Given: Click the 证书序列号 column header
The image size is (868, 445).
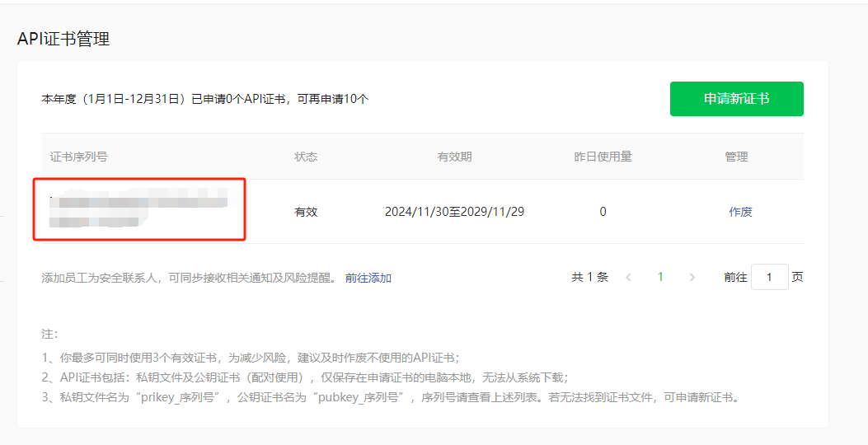Looking at the screenshot, I should 78,157.
